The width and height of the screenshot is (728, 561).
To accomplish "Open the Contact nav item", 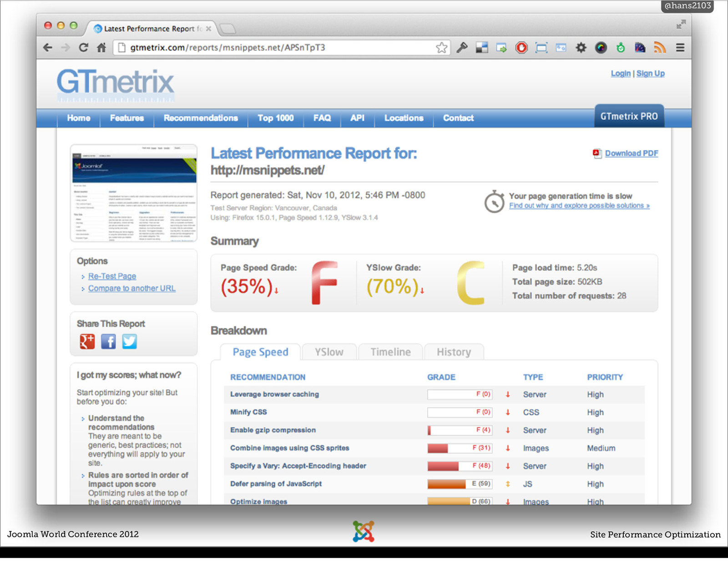I will point(458,118).
